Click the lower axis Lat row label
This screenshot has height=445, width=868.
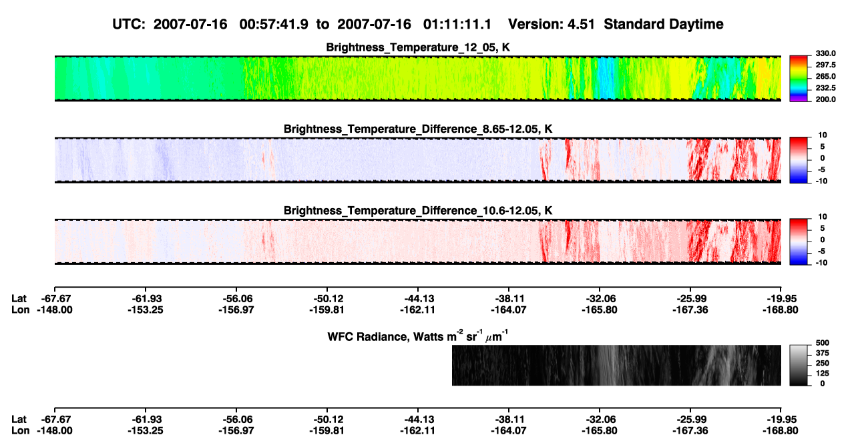pos(19,420)
